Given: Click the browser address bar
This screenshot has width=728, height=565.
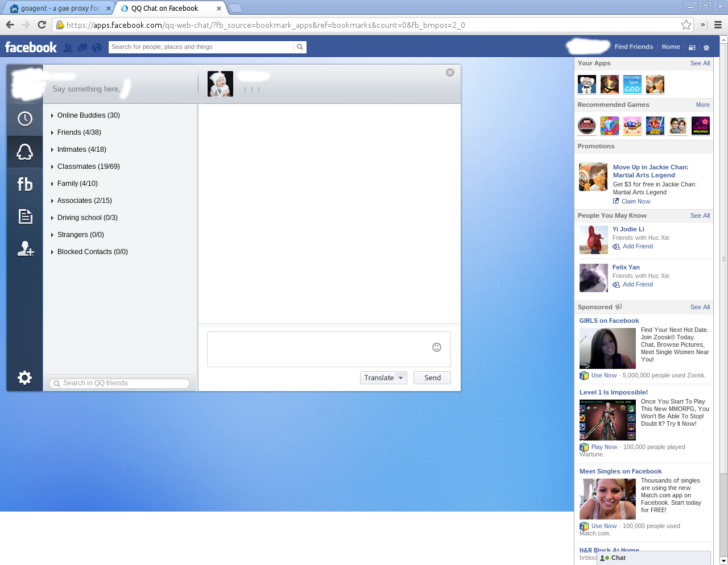Looking at the screenshot, I should [x=373, y=25].
